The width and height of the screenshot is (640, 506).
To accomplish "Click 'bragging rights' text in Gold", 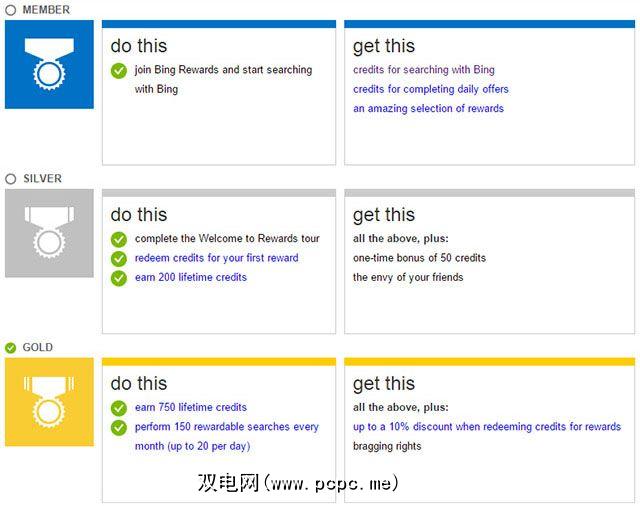I will pyautogui.click(x=387, y=446).
